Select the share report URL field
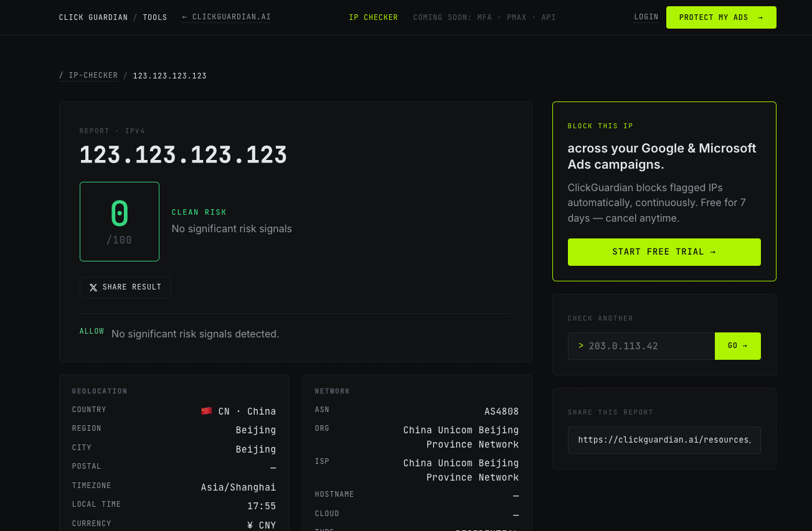 [x=664, y=440]
